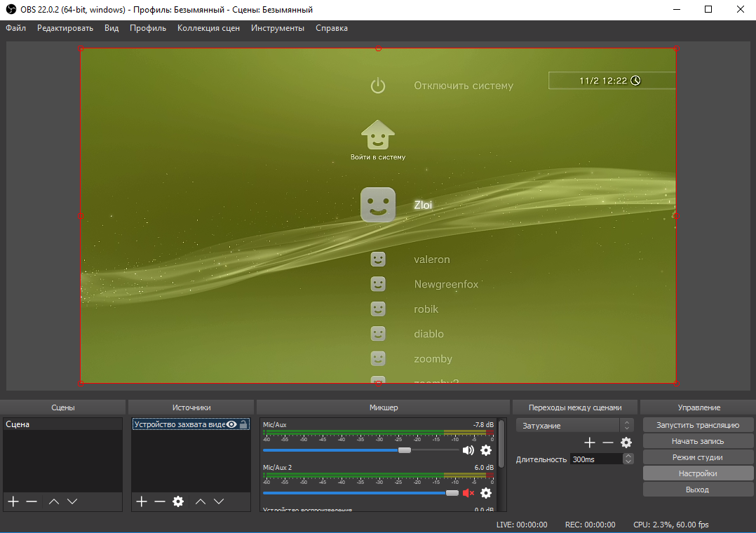This screenshot has width=756, height=533.
Task: Move source up in Источники panel
Action: [201, 501]
